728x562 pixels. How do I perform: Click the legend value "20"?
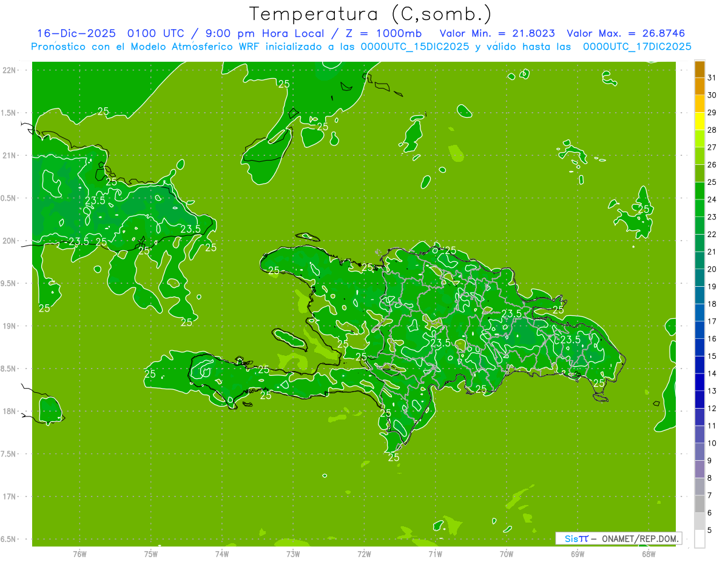click(x=712, y=269)
